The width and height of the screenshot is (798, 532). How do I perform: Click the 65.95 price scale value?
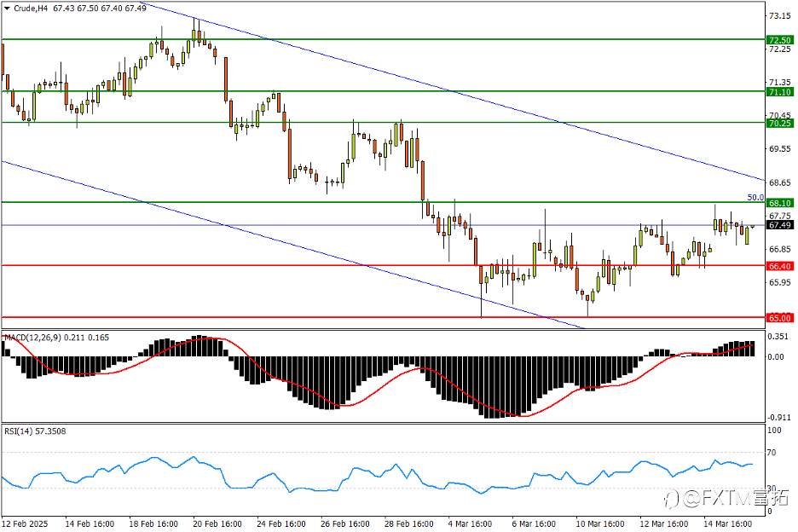(x=780, y=282)
